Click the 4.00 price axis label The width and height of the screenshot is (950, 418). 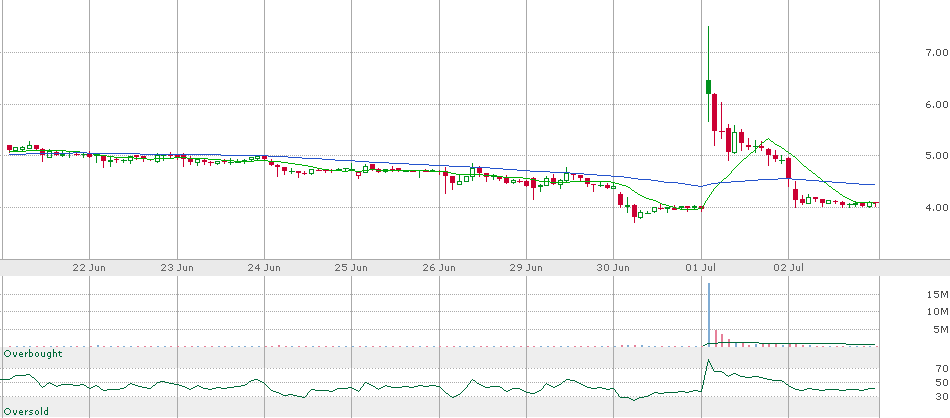937,207
